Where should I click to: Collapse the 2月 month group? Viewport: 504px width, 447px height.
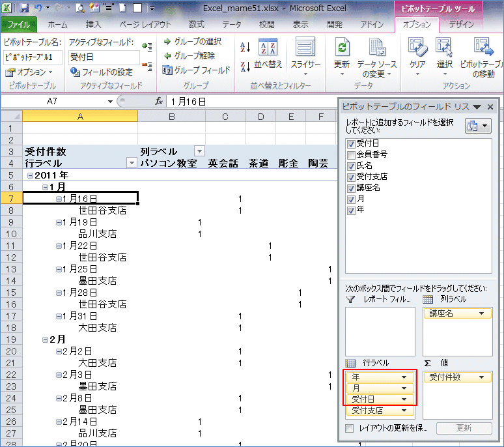(45, 339)
